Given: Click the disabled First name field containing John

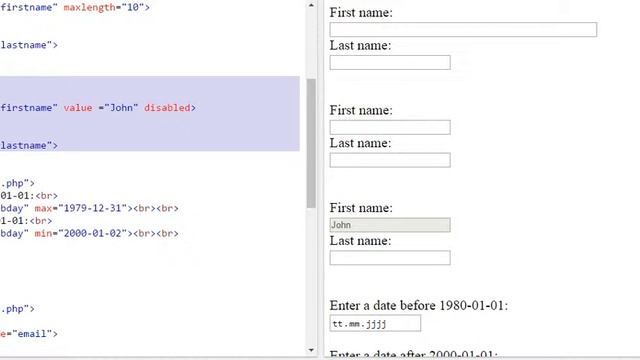Looking at the screenshot, I should 390,225.
